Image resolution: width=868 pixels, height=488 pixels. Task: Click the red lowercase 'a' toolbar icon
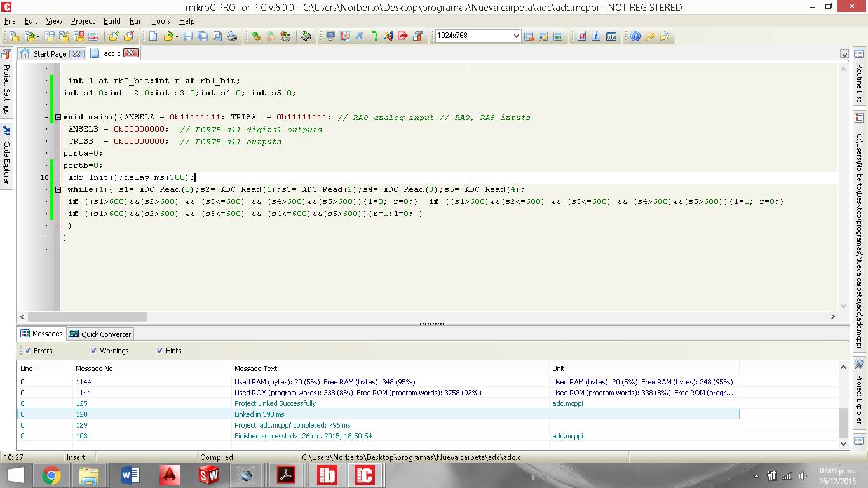pos(581,36)
